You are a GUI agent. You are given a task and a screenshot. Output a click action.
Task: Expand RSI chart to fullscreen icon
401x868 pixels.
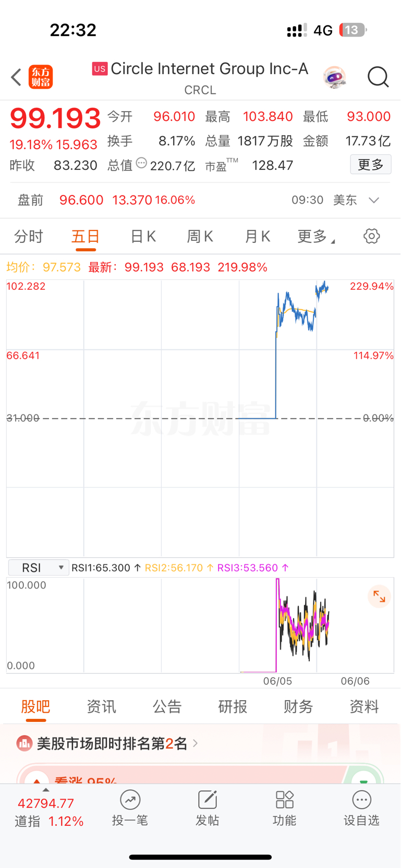pos(379,597)
